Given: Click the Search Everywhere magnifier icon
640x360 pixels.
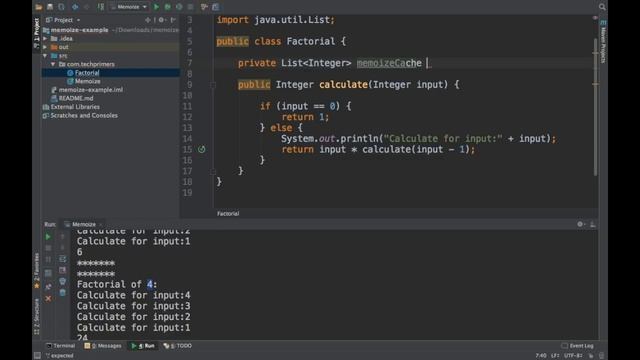Looking at the screenshot, I should [x=602, y=7].
